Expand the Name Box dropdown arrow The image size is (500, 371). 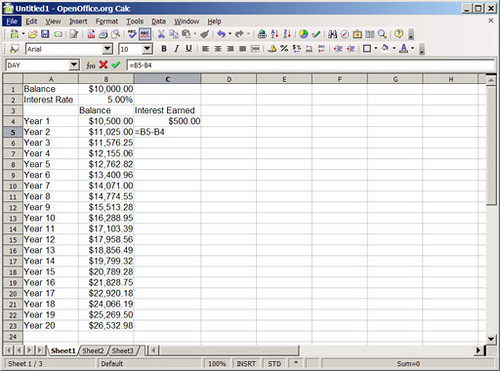pos(74,65)
